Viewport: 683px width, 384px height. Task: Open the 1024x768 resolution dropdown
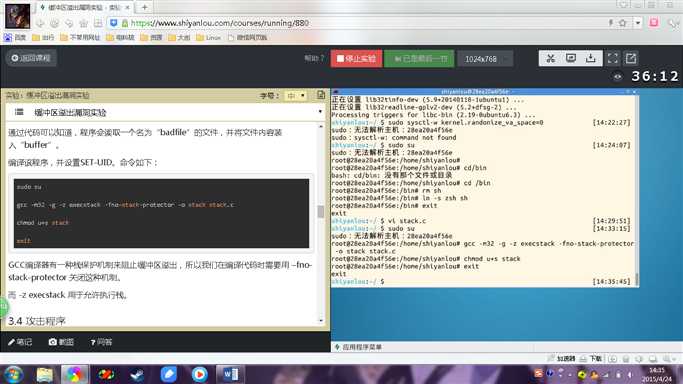coord(485,59)
